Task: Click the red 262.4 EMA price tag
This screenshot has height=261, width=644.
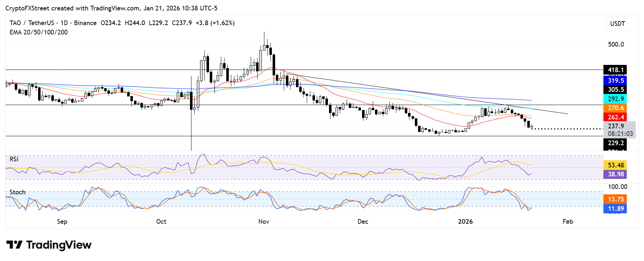Action: 615,117
